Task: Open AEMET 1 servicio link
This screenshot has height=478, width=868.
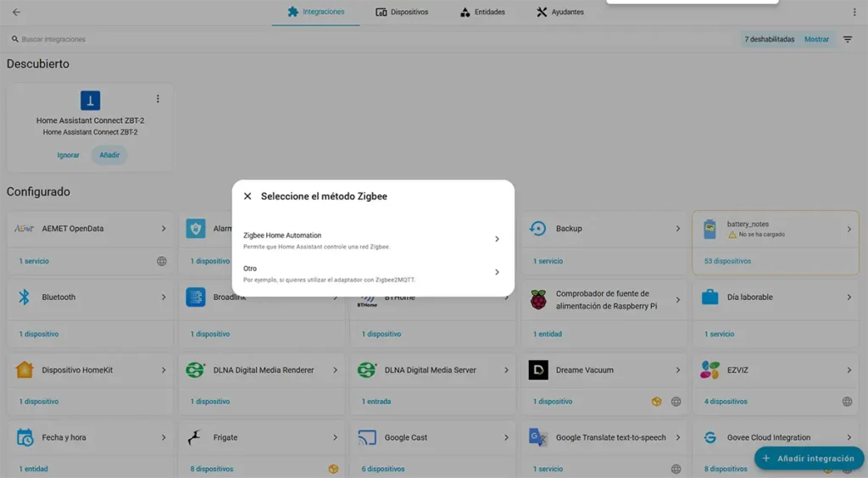Action: coord(34,261)
